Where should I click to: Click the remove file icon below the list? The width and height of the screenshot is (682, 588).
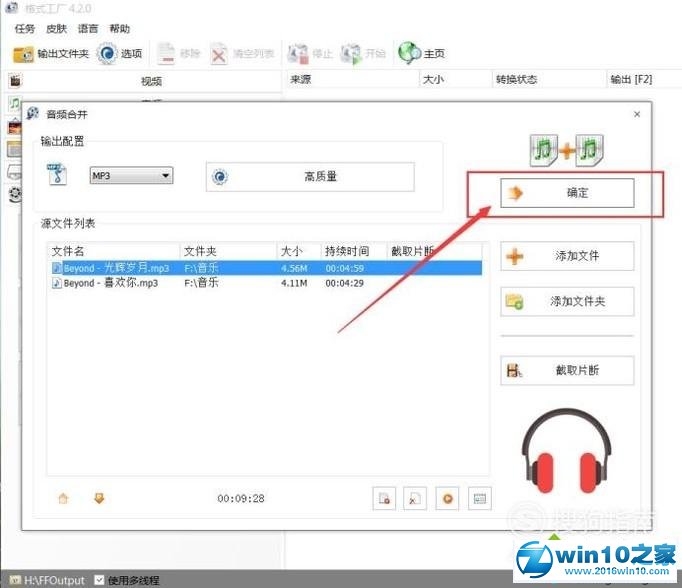[415, 498]
